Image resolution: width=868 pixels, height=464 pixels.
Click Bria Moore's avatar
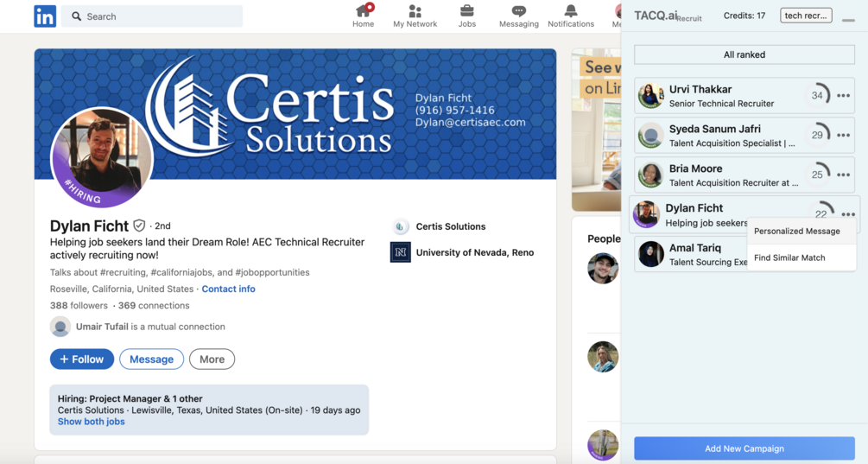coord(651,175)
